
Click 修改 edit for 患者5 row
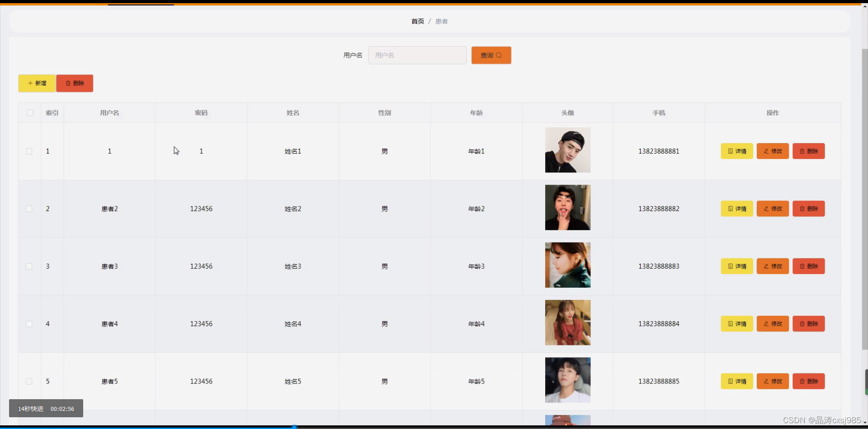(x=773, y=382)
